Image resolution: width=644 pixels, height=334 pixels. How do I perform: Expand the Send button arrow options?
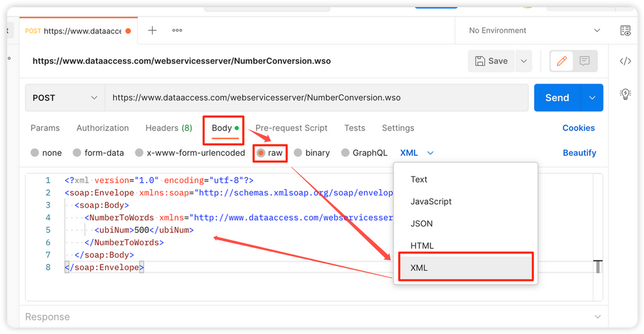click(592, 98)
